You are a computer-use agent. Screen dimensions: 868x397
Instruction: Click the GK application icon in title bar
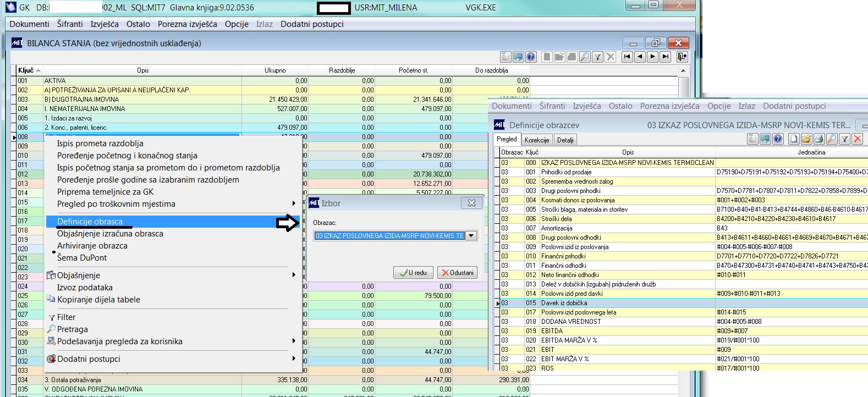10,7
